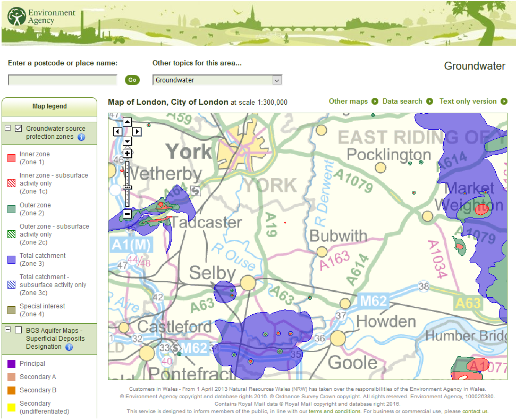Screen dimensions: 516x420
Task: Collapse the BGS Aquifer Maps legend section
Action: coord(8,330)
